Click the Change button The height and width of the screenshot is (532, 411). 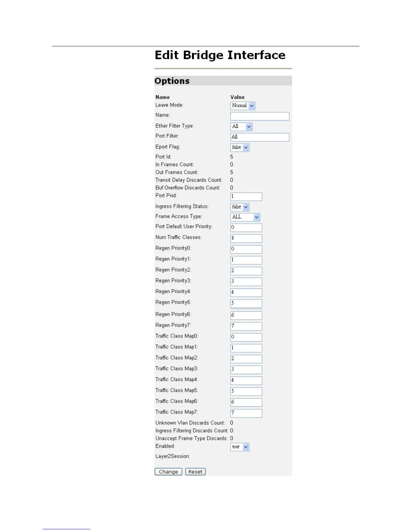pyautogui.click(x=168, y=472)
